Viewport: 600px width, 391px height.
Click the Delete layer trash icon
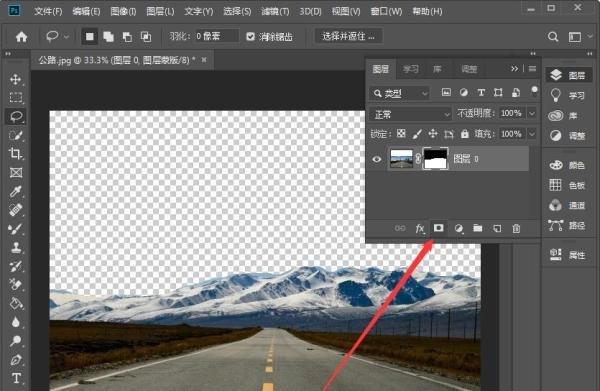tap(516, 228)
